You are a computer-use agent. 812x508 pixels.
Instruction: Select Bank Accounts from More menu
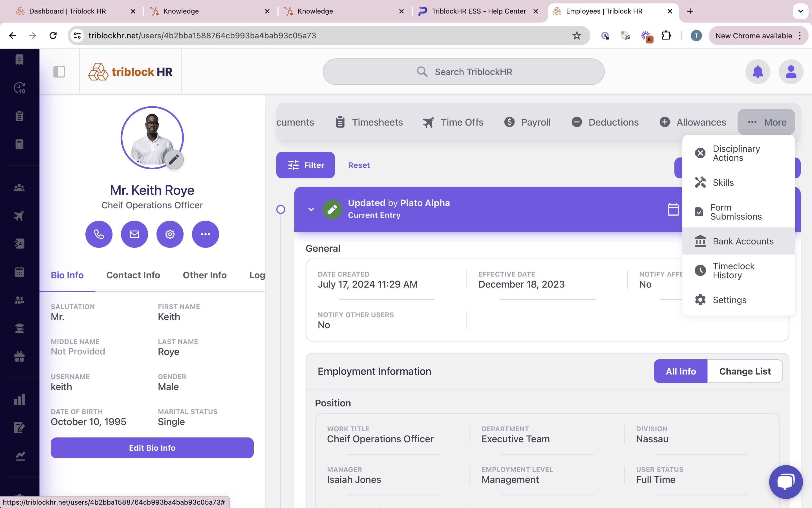point(738,241)
